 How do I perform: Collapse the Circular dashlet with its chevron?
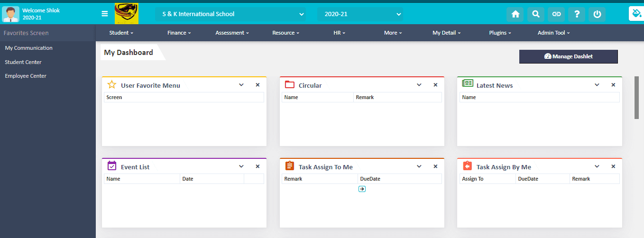[419, 85]
